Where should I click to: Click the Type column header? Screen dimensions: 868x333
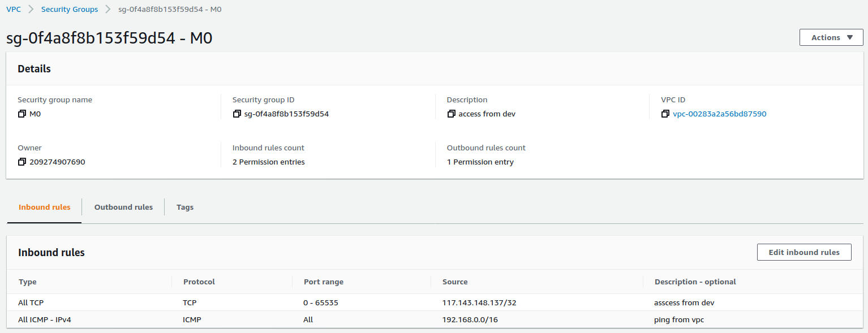(28, 282)
